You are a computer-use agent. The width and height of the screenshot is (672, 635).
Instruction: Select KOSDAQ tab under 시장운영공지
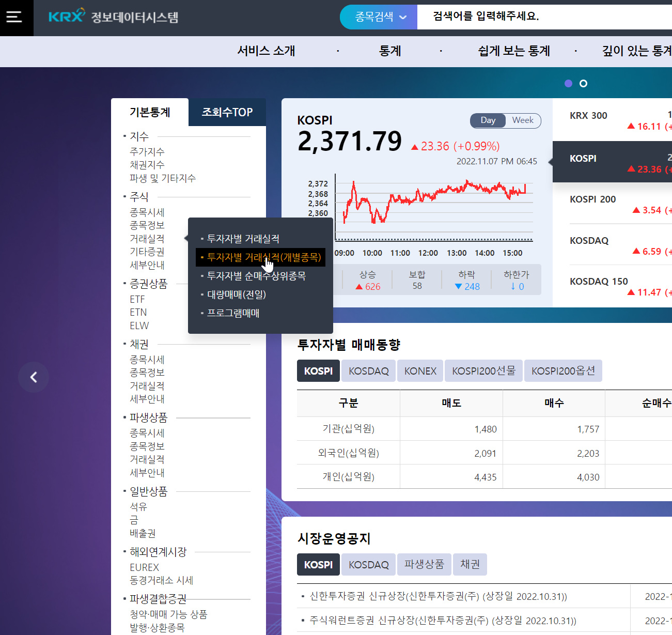368,565
